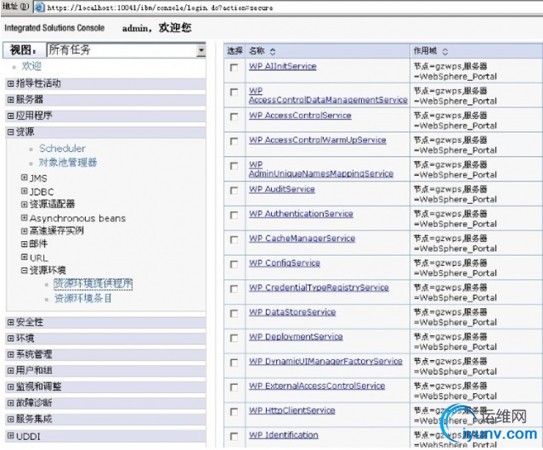Image resolution: width=543 pixels, height=450 pixels.
Task: Tick WP CredentialTypeRegistryService checkbox
Action: (x=234, y=289)
